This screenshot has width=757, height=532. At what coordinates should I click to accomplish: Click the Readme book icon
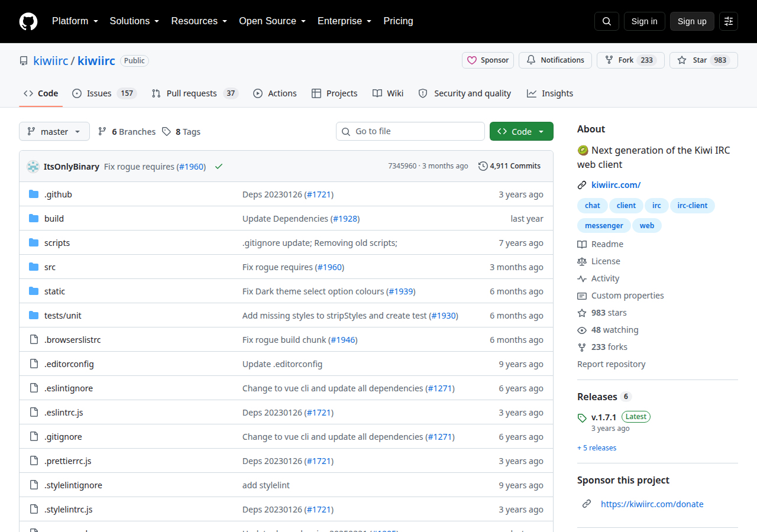582,244
